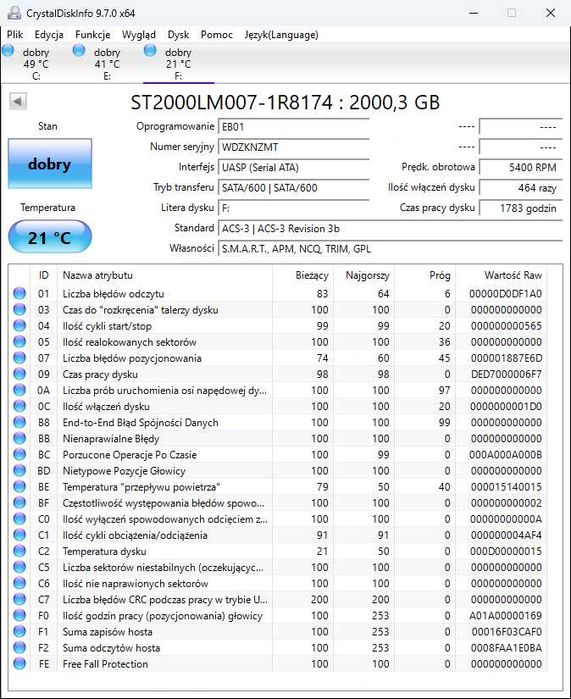Click status orb for attribute FE Free Fall
This screenshot has width=571, height=699.
[x=19, y=663]
